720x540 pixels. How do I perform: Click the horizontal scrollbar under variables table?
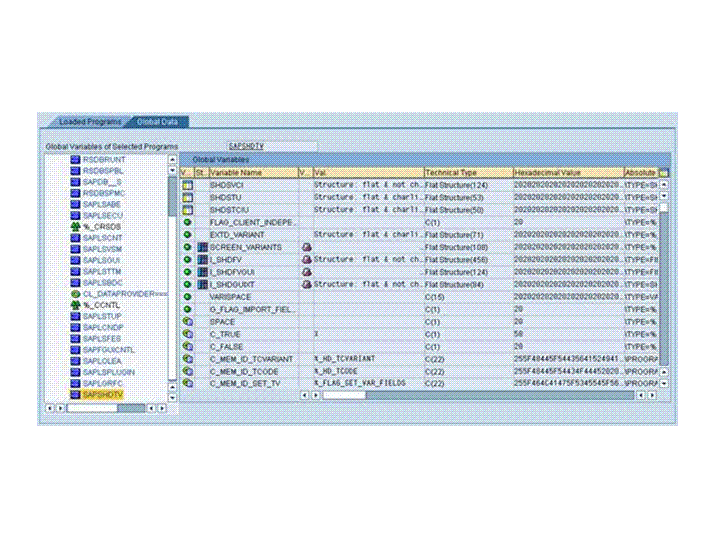pos(478,395)
